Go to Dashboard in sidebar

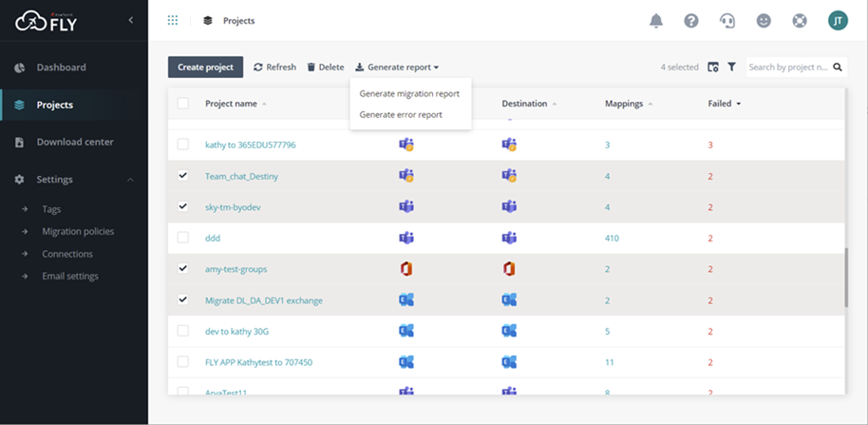point(61,68)
